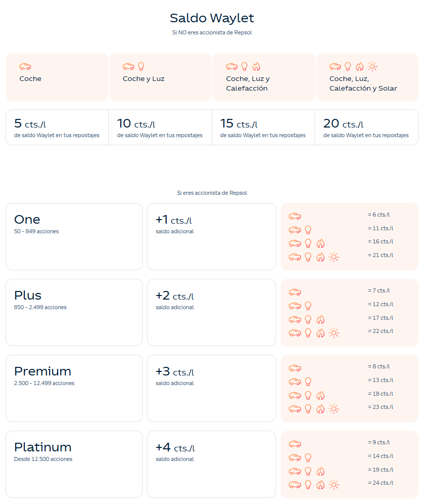Click the 15 cts./l saldo Waylet cell
This screenshot has width=423, height=504.
pyautogui.click(x=263, y=128)
